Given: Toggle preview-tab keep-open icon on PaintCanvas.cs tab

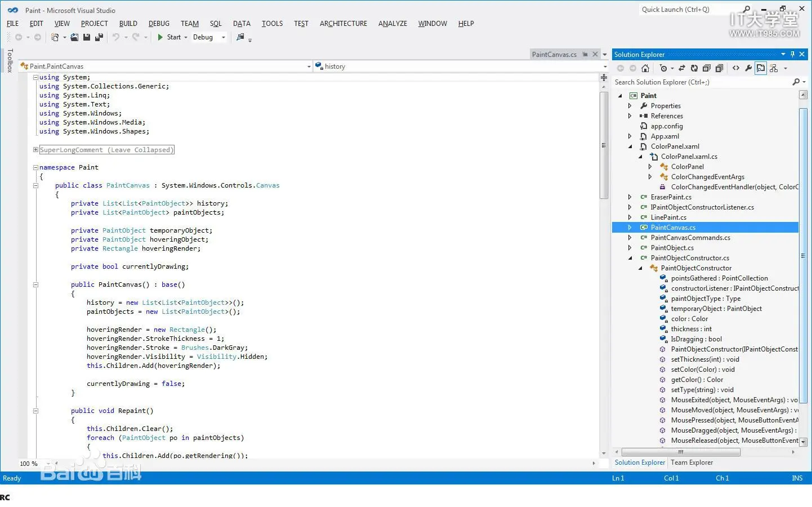Looking at the screenshot, I should 585,55.
